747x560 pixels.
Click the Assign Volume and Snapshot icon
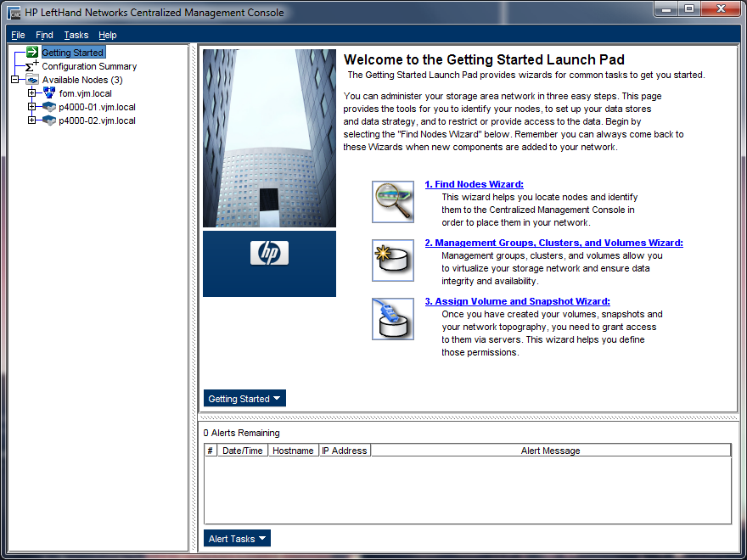pos(393,319)
